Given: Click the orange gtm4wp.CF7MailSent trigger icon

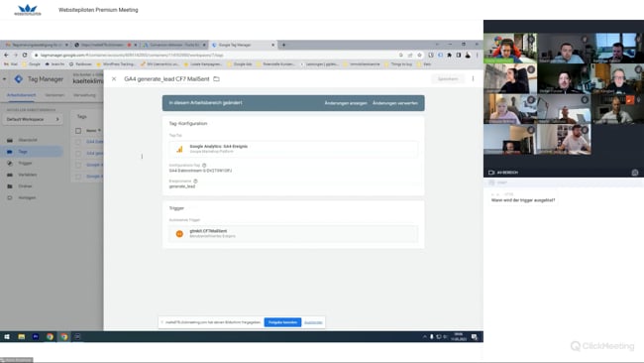Looking at the screenshot, I should coord(179,233).
